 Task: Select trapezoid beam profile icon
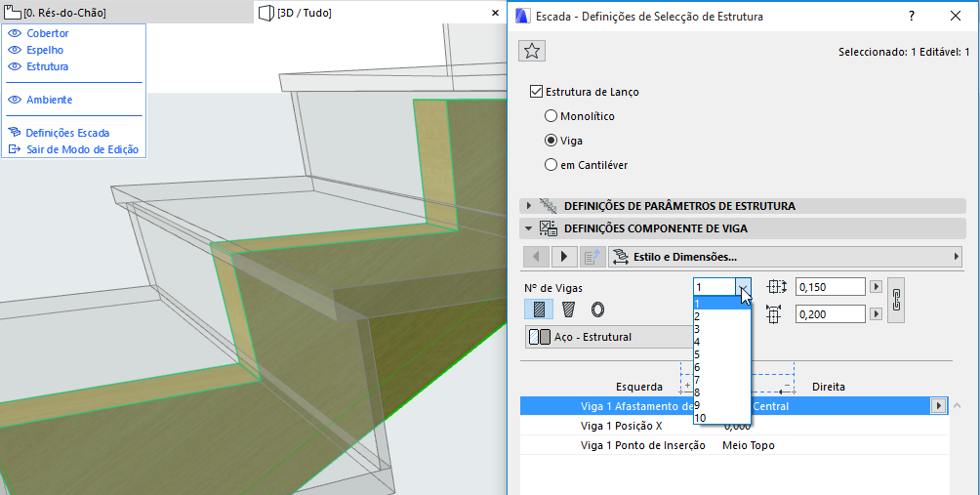(x=568, y=310)
